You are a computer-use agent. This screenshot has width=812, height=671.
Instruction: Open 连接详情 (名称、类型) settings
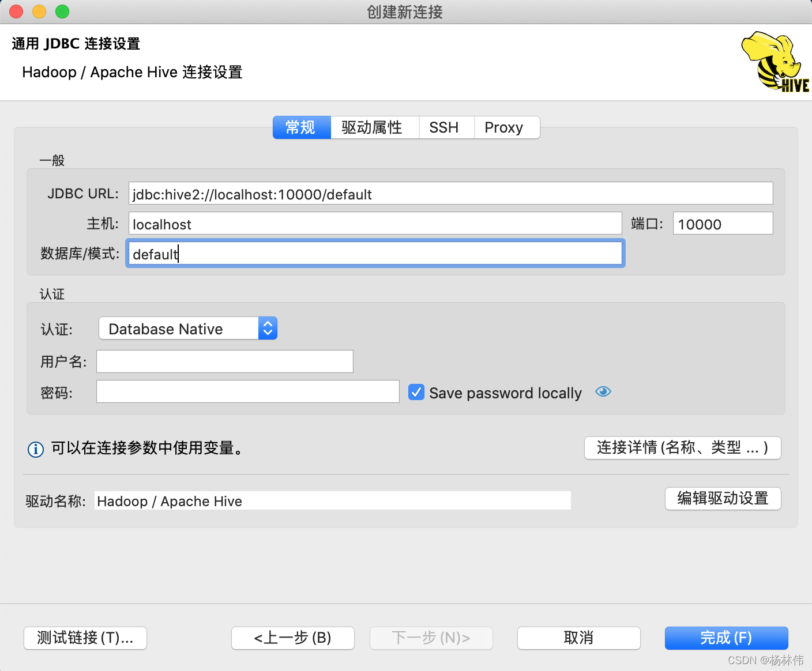coord(682,448)
